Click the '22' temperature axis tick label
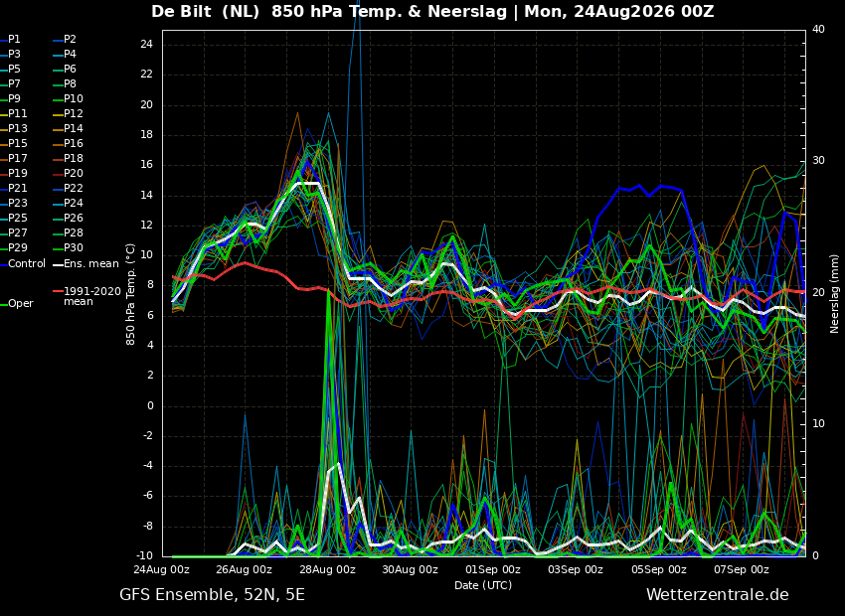This screenshot has height=616, width=845. click(146, 75)
